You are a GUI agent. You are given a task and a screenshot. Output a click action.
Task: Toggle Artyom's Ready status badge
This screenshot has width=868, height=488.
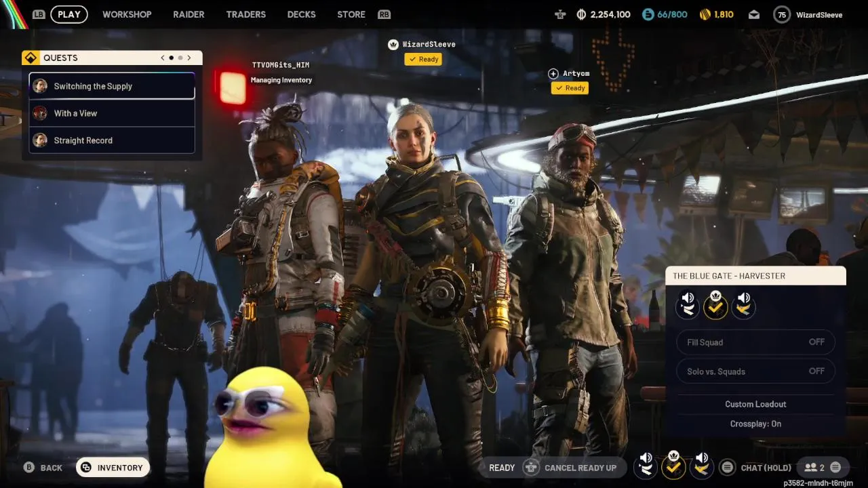click(570, 88)
